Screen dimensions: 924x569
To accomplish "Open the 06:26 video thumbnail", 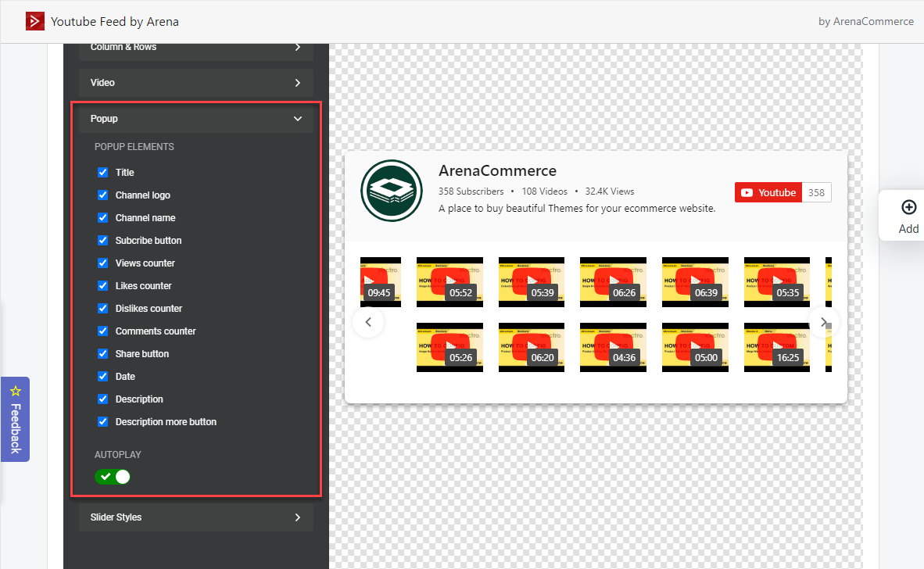I will (x=613, y=282).
